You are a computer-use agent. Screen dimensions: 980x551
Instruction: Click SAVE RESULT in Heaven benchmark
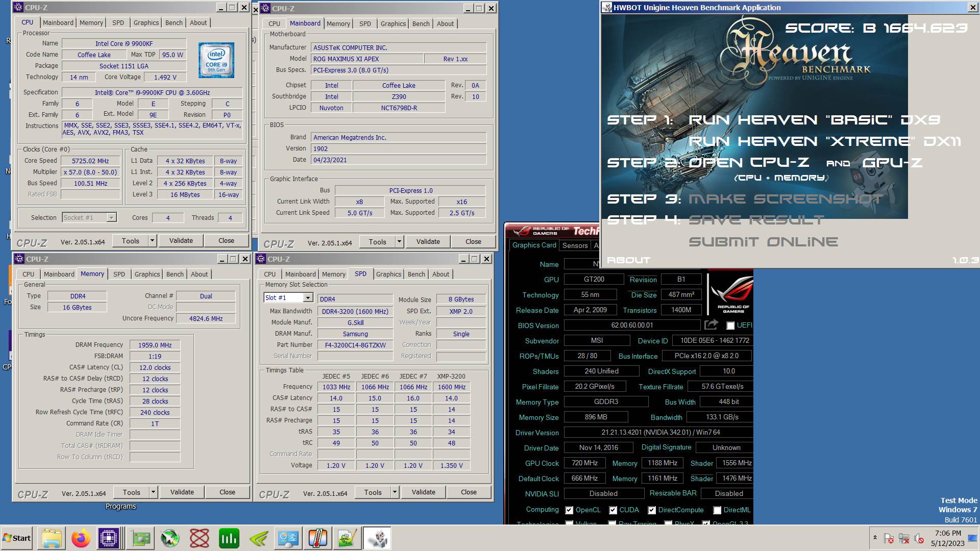756,220
